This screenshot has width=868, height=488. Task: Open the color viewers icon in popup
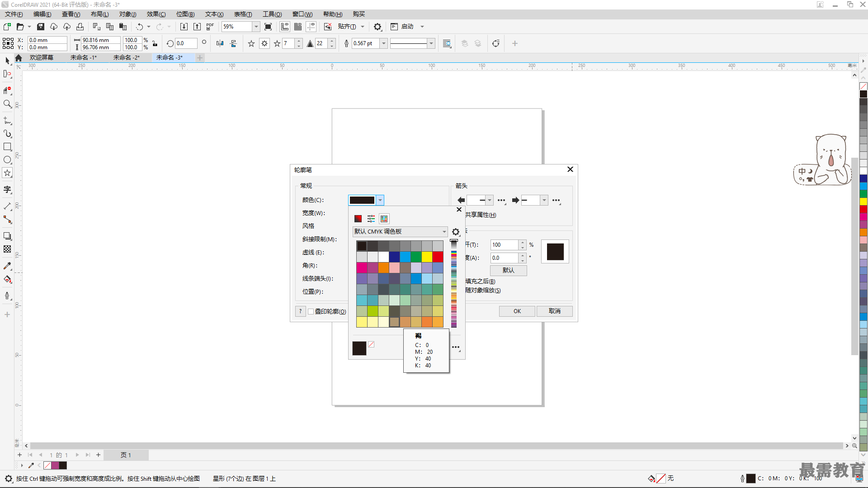pyautogui.click(x=358, y=219)
